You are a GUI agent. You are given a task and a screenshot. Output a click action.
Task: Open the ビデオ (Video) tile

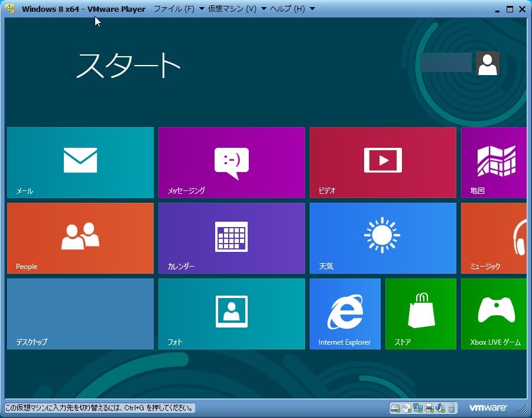coord(382,162)
